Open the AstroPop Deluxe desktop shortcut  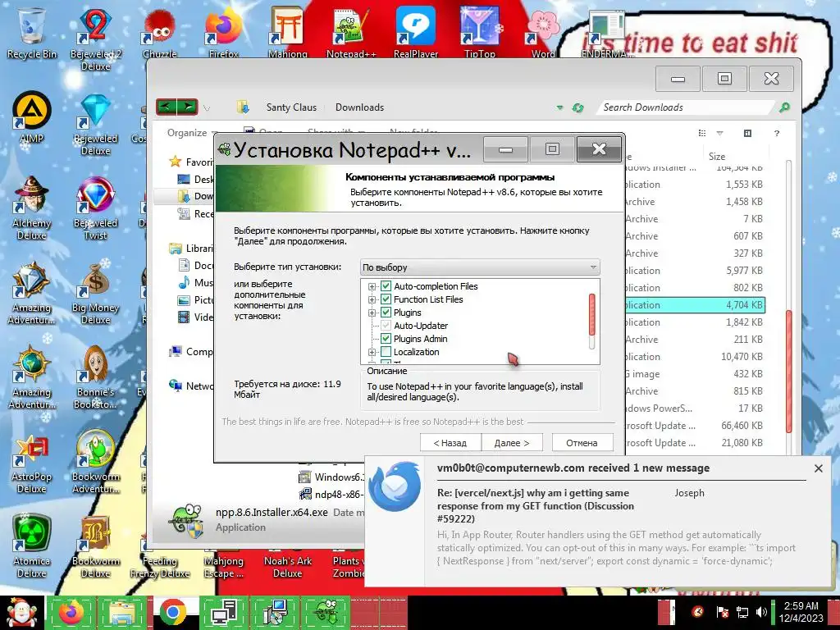pyautogui.click(x=32, y=462)
